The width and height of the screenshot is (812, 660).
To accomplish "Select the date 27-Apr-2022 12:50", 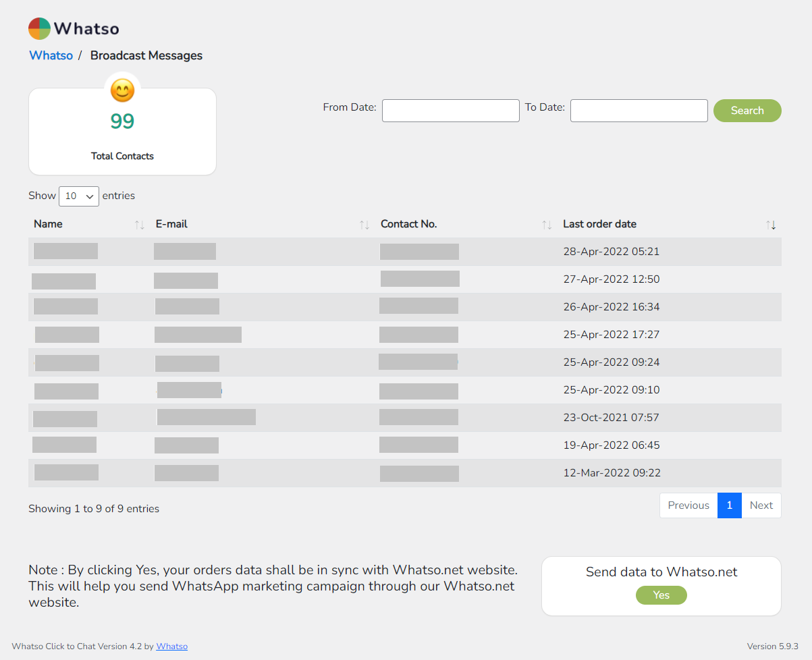I will 612,279.
